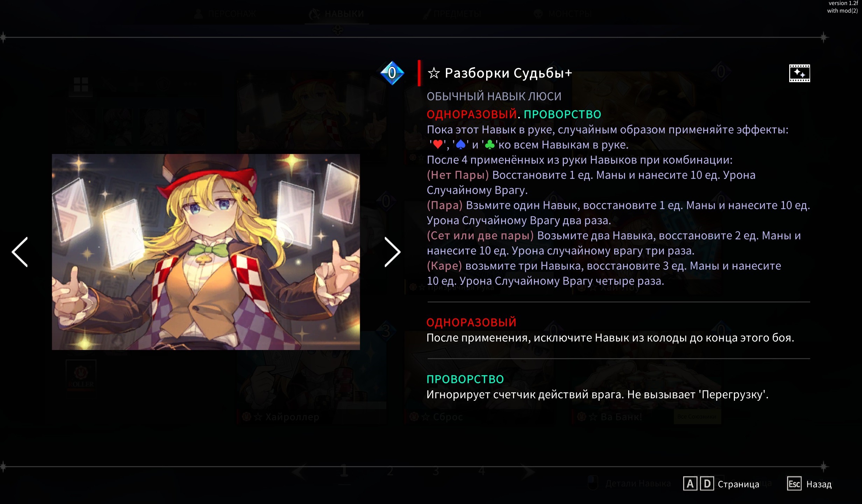The image size is (862, 504).
Task: Go to the next skill with right arrow
Action: coord(392,252)
